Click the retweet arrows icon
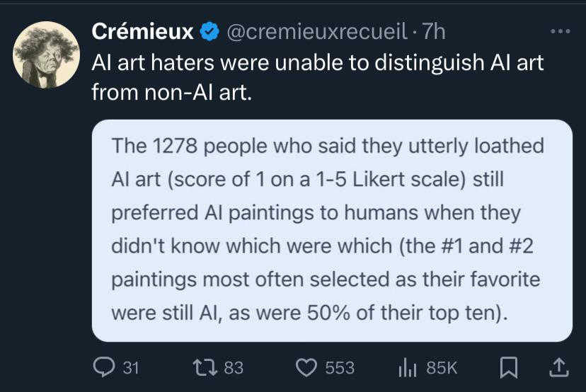Viewport: 586px width, 392px height. [205, 367]
